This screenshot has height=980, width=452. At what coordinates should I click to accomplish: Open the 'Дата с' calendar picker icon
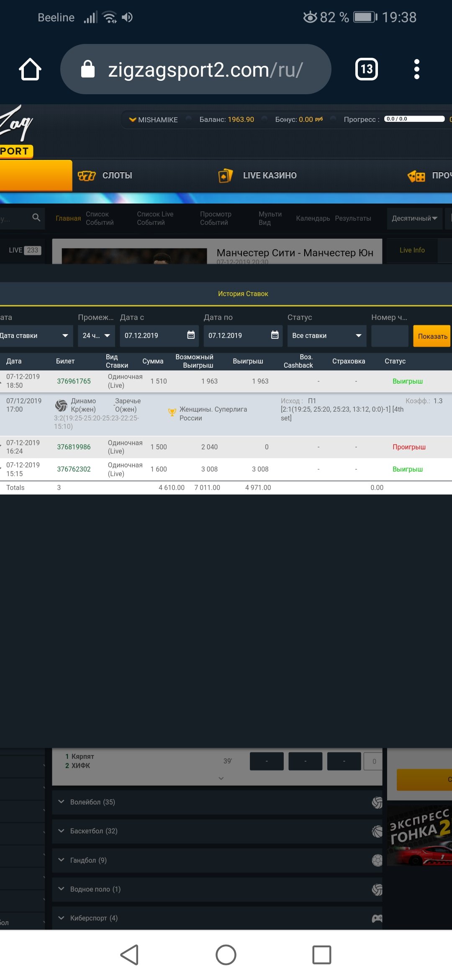point(191,335)
